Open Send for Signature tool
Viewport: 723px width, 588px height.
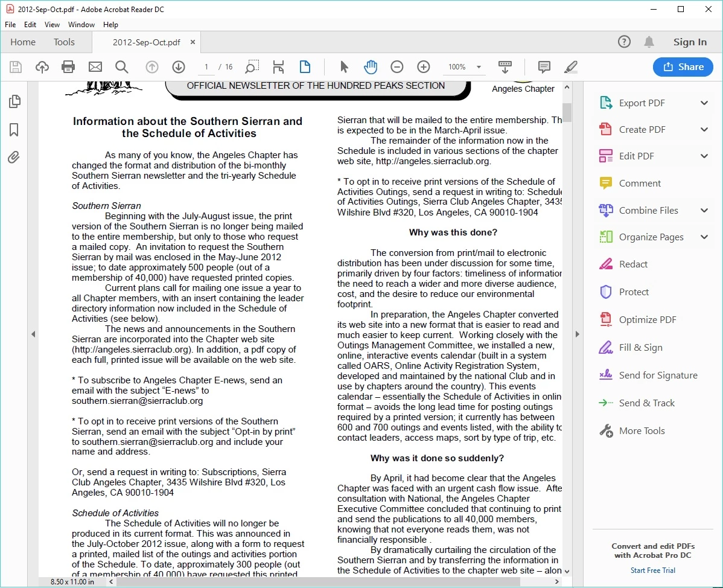point(648,375)
